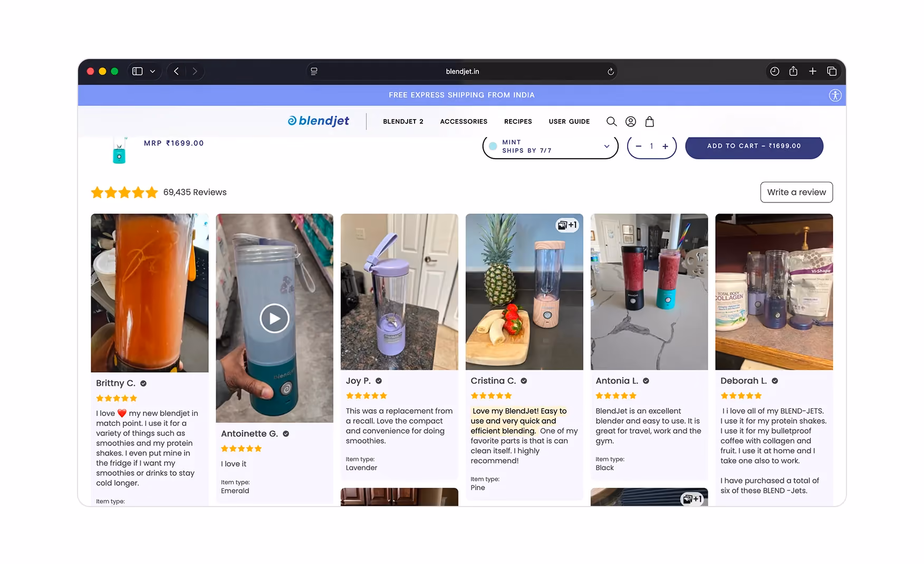Click the Black item type text
Viewport: 924px width, 564px height.
click(x=605, y=468)
